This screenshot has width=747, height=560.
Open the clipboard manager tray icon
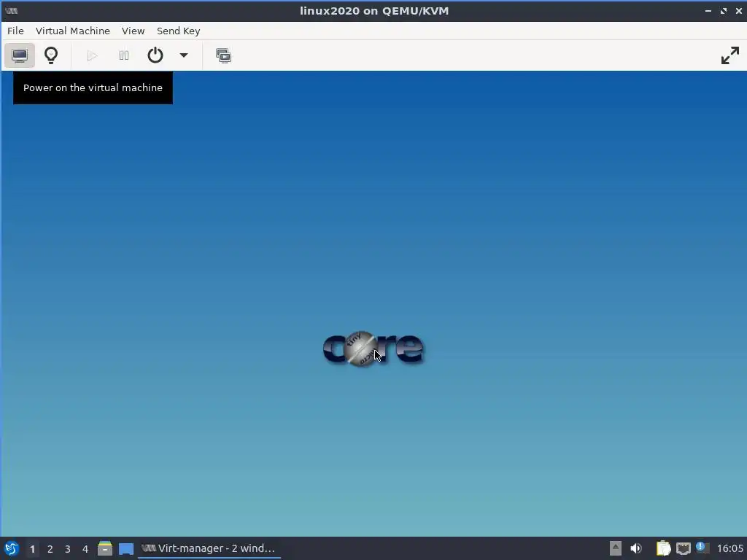663,548
